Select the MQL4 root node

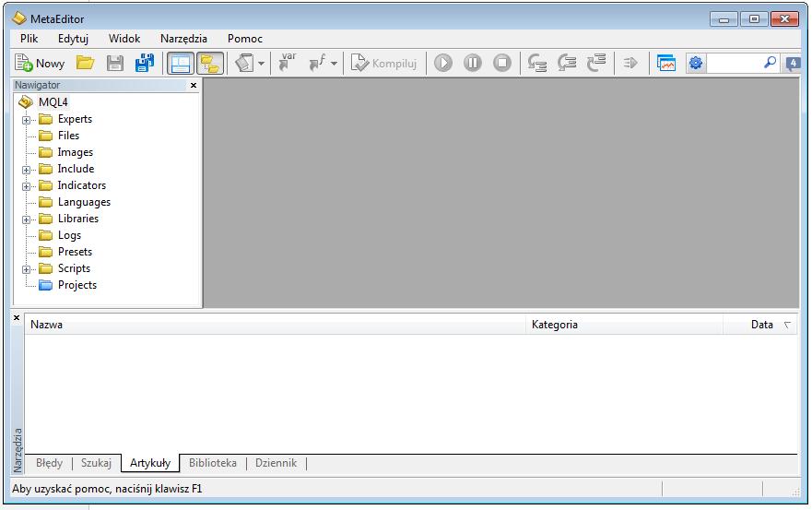pyautogui.click(x=53, y=102)
